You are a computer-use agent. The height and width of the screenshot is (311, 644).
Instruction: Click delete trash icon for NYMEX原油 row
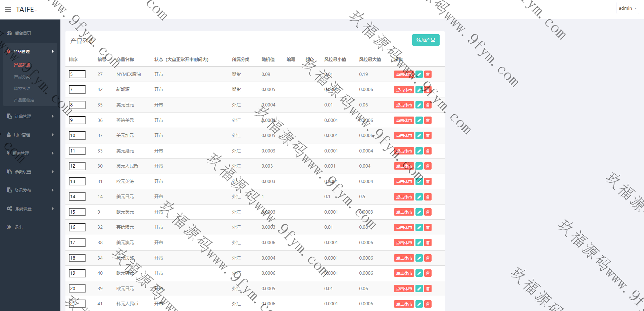[428, 75]
